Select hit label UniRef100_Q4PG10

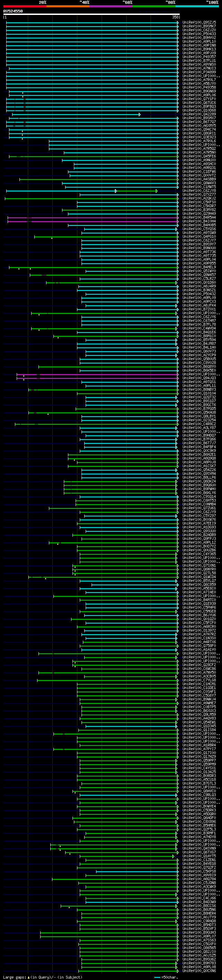tap(199, 237)
